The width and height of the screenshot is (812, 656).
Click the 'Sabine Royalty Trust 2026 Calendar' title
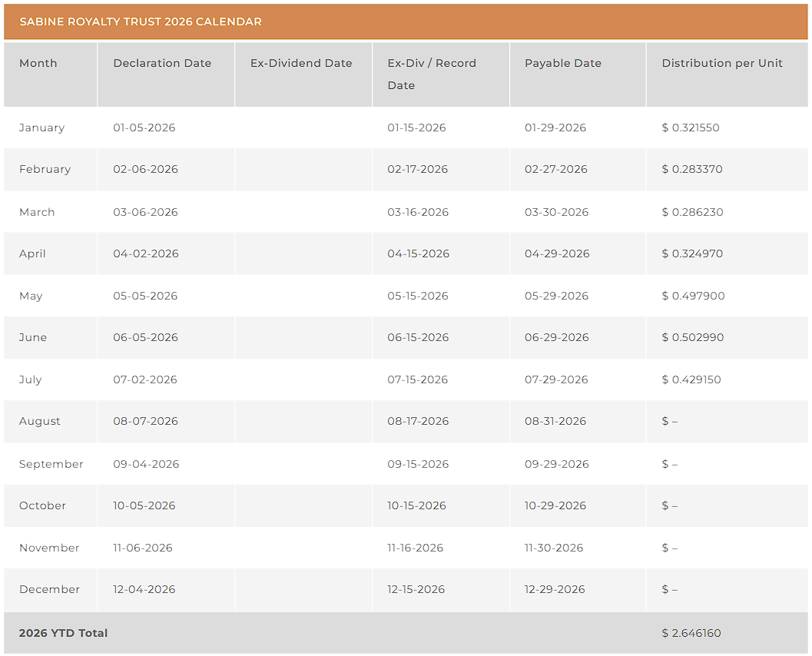click(x=141, y=22)
